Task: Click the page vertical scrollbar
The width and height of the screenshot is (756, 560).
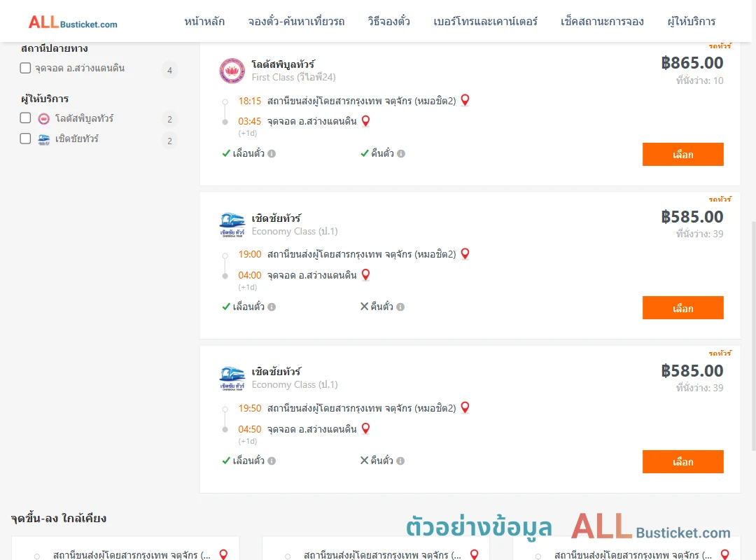Action: click(753, 336)
